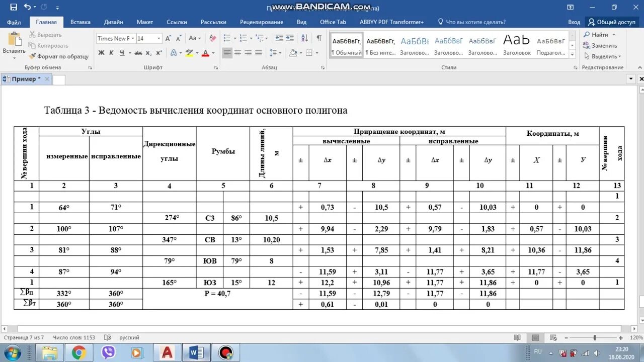Open borders dropdown
The height and width of the screenshot is (362, 644).
pos(316,53)
